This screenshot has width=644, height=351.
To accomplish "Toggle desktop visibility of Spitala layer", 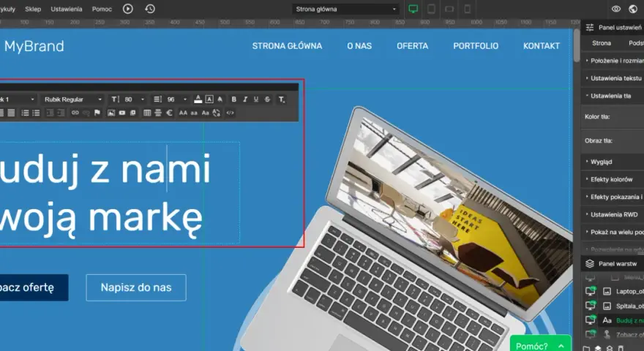I will point(591,306).
